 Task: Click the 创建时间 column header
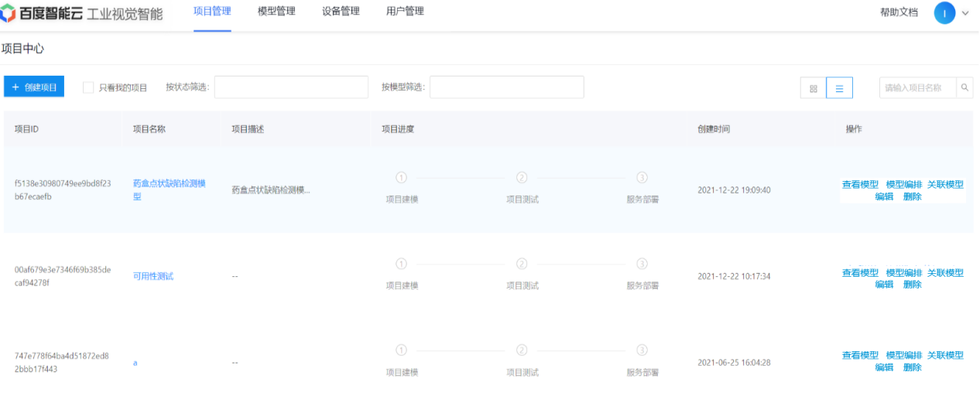coord(714,129)
